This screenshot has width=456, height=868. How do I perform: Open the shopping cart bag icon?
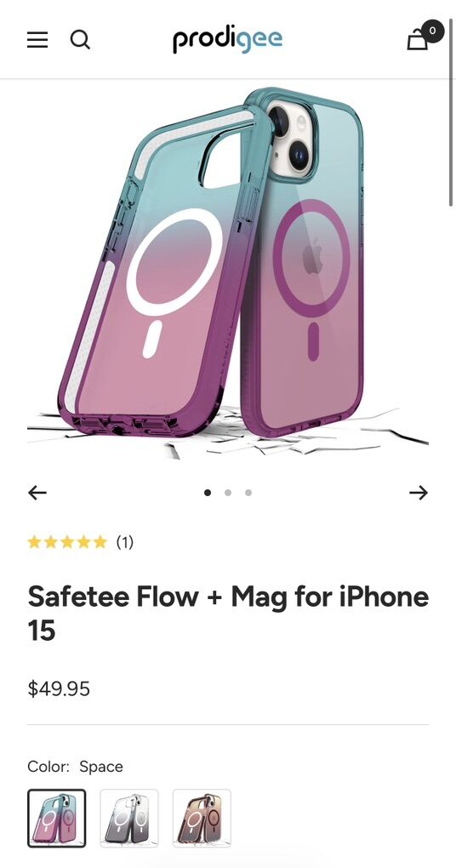418,40
